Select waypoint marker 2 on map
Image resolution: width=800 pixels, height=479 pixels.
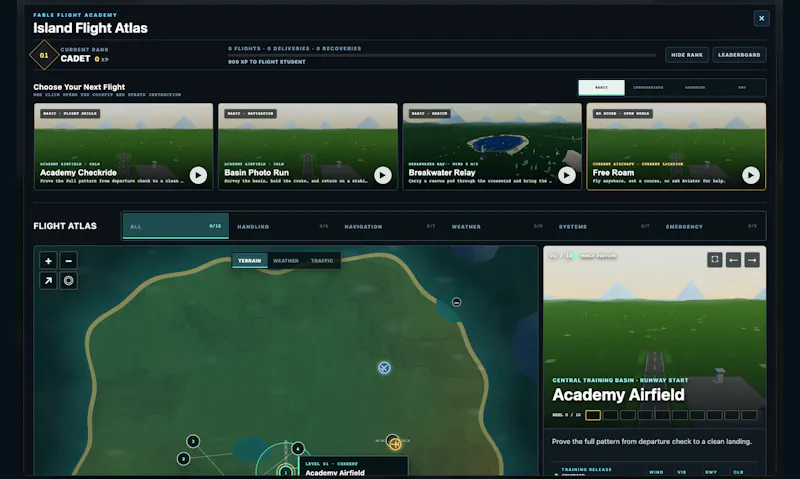[184, 459]
